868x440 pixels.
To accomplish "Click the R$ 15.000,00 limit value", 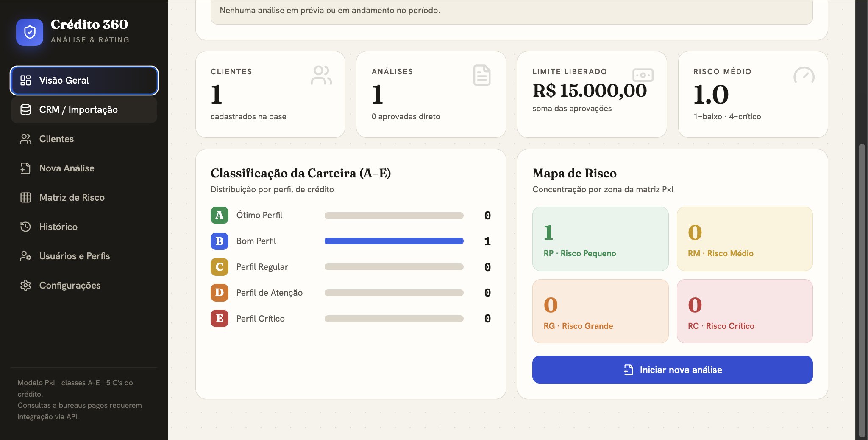I will pyautogui.click(x=590, y=90).
